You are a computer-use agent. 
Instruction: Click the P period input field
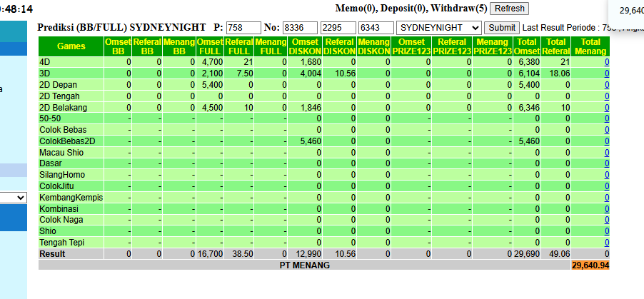coord(243,28)
